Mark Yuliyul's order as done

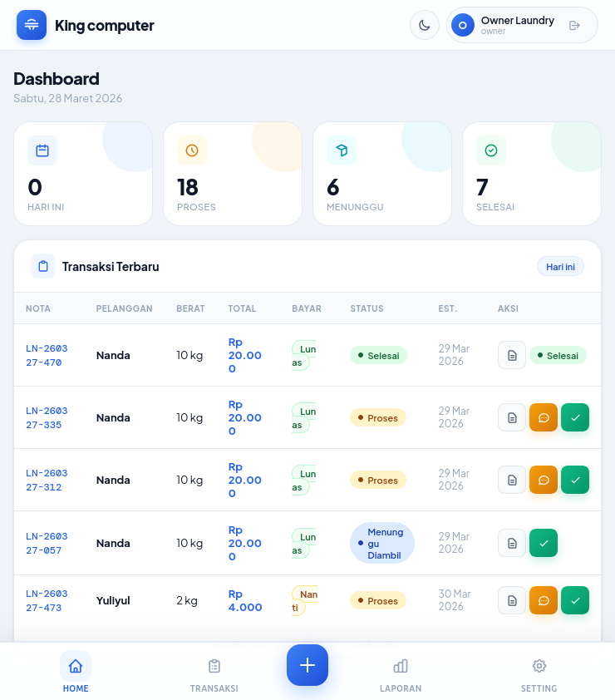click(x=575, y=600)
